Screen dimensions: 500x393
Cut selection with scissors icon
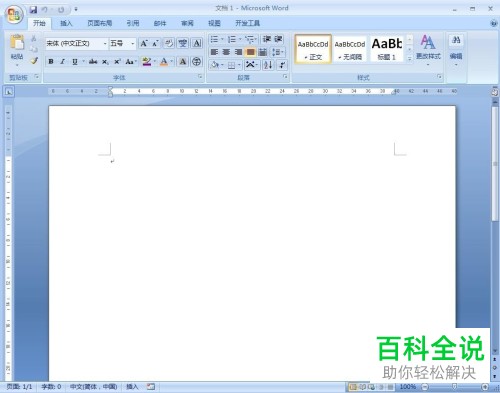pos(34,39)
